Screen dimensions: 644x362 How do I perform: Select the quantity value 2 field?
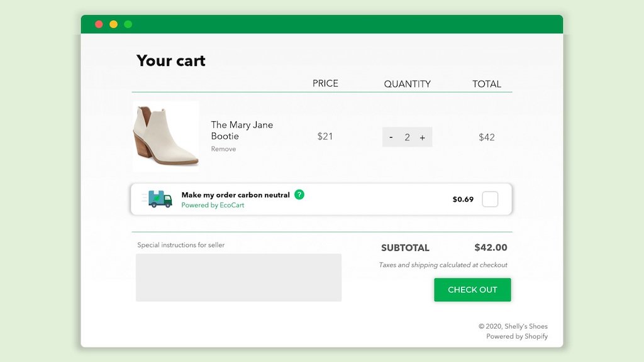pyautogui.click(x=407, y=137)
